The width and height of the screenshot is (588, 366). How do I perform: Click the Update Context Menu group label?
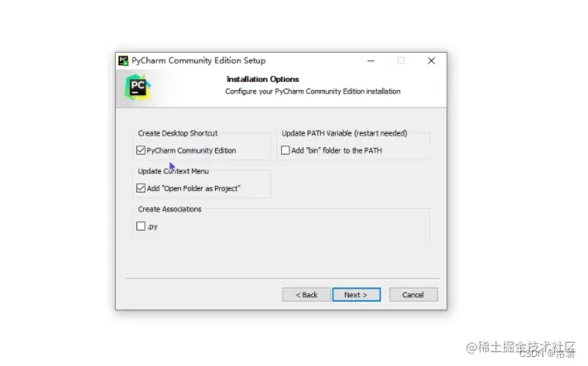(x=173, y=171)
